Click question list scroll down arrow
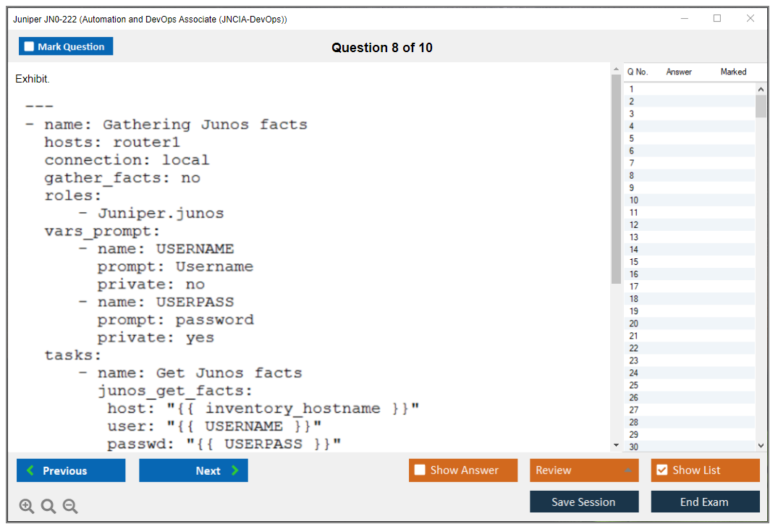The image size is (778, 532). pos(761,446)
